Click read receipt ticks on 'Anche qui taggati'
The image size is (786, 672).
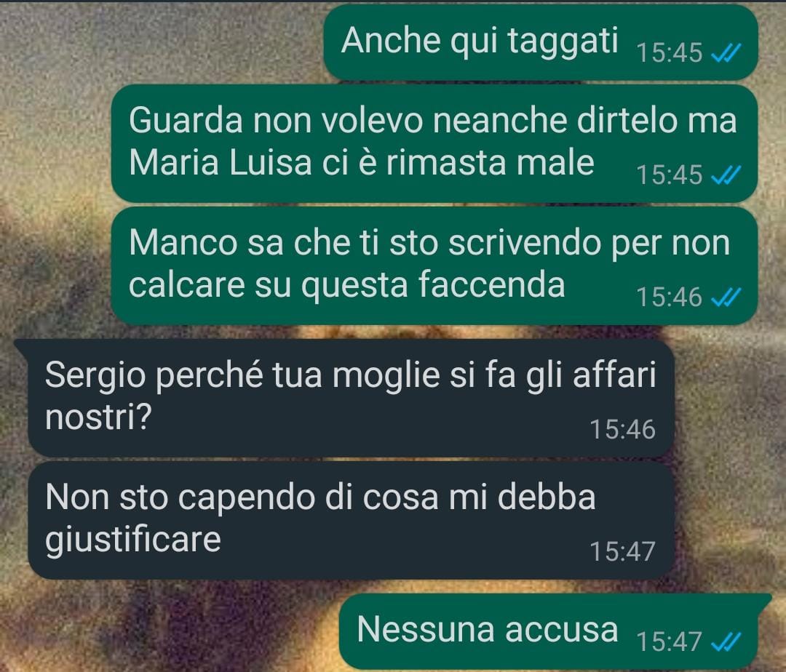pyautogui.click(x=726, y=52)
